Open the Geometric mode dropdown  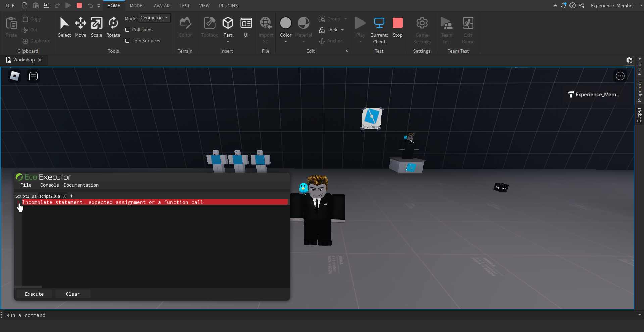coord(155,18)
